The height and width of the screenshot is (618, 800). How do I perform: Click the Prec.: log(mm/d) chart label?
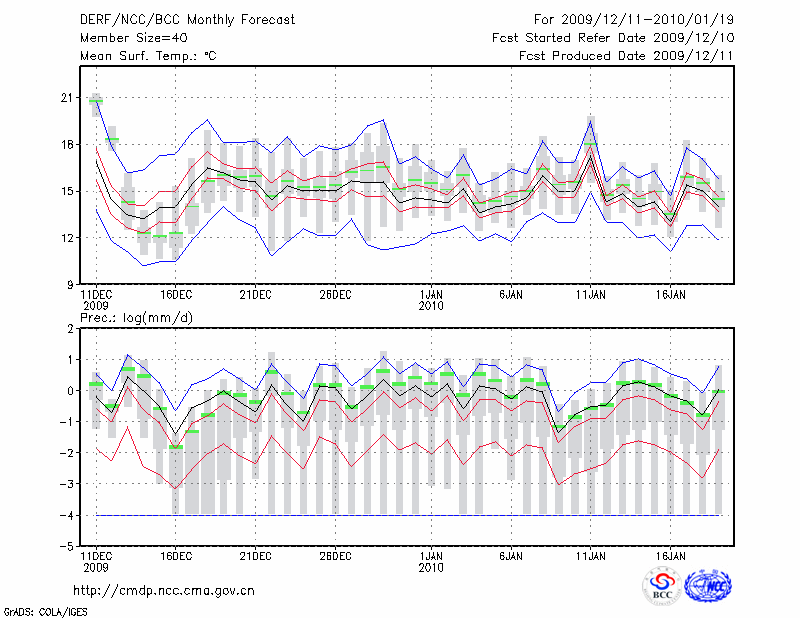pyautogui.click(x=136, y=317)
